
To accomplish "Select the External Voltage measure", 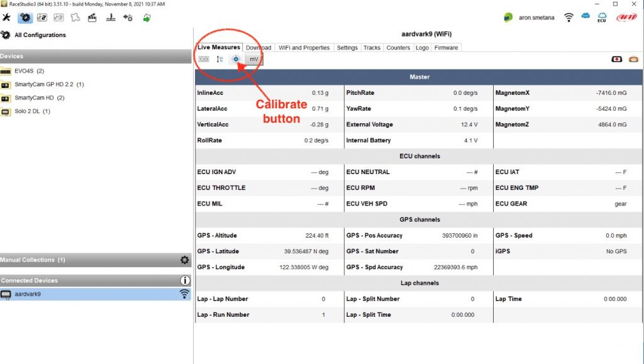I will (x=418, y=124).
